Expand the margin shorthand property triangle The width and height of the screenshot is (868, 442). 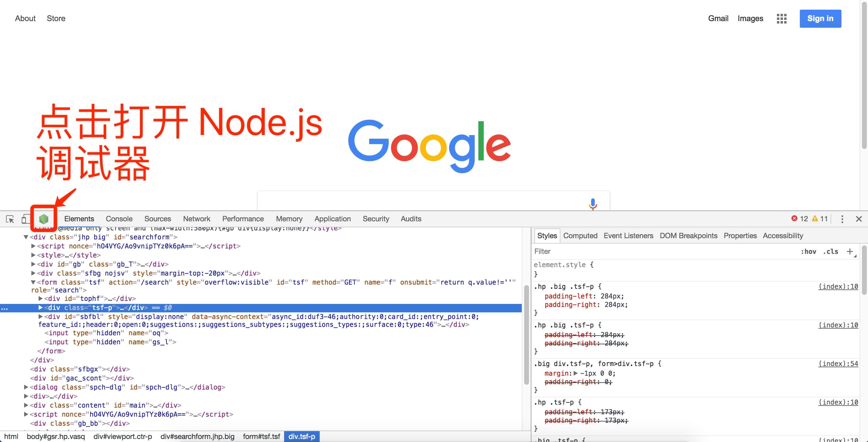pyautogui.click(x=575, y=373)
